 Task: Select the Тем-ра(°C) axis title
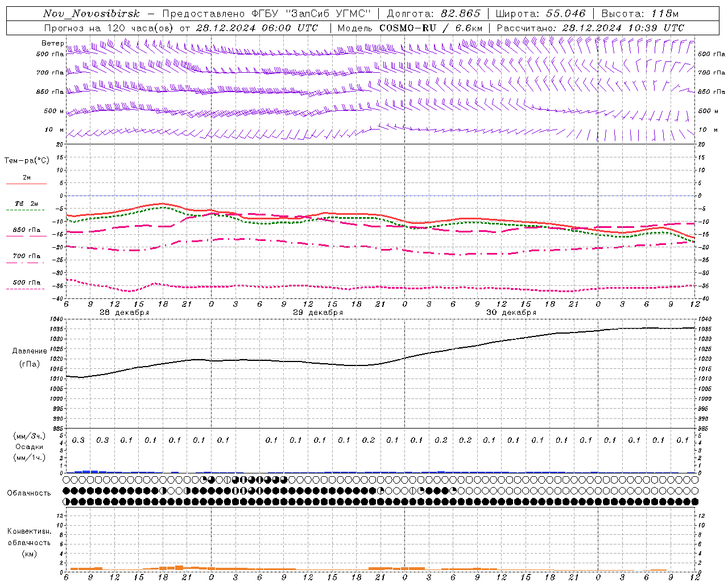tap(27, 160)
